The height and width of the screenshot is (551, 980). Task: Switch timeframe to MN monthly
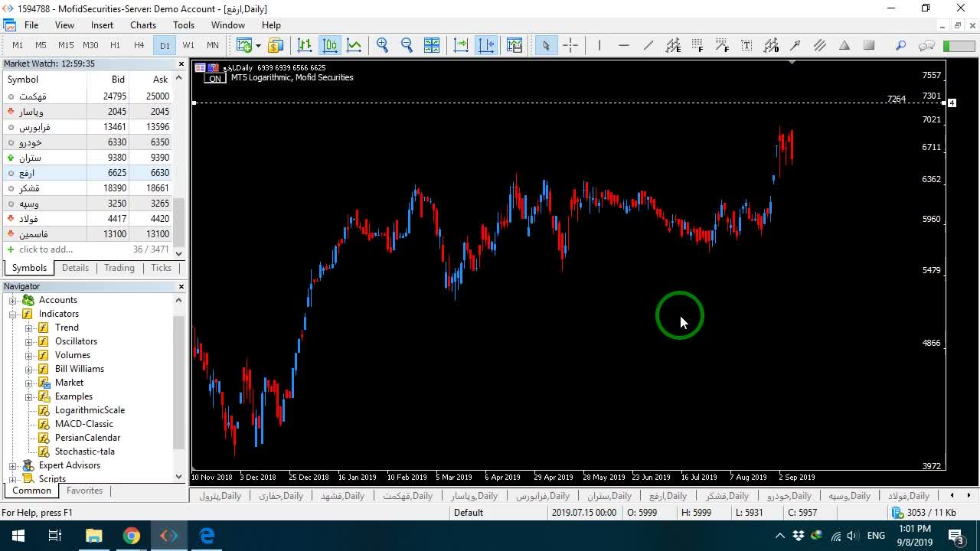213,45
